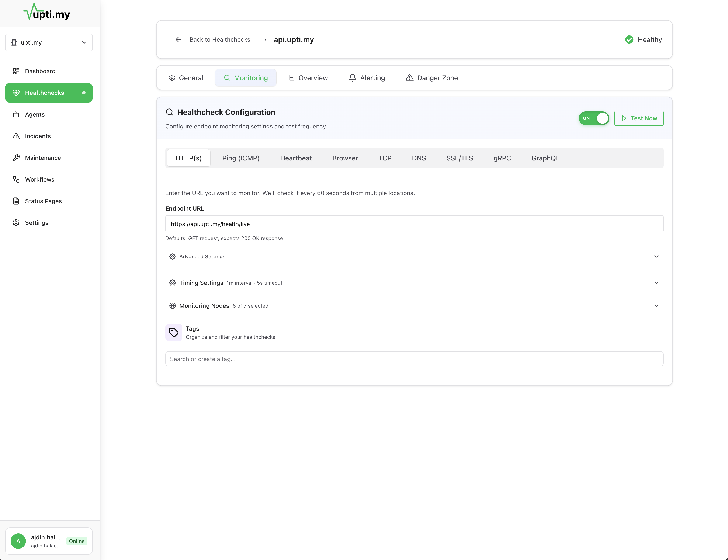Switch to the Overview tab
The image size is (728, 560).
tap(308, 78)
